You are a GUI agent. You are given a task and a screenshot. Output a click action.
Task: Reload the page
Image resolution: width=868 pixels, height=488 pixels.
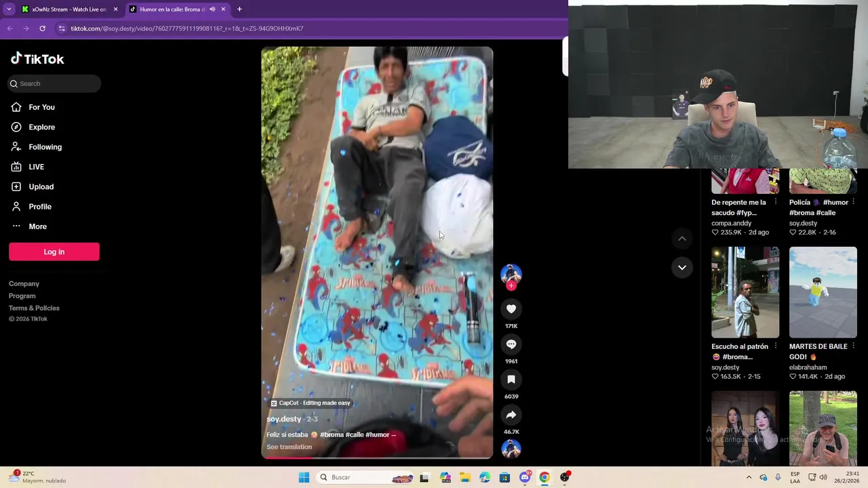tap(42, 28)
